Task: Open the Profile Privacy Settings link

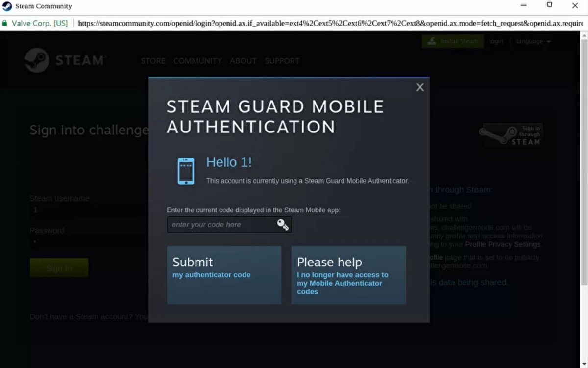Action: click(503, 244)
